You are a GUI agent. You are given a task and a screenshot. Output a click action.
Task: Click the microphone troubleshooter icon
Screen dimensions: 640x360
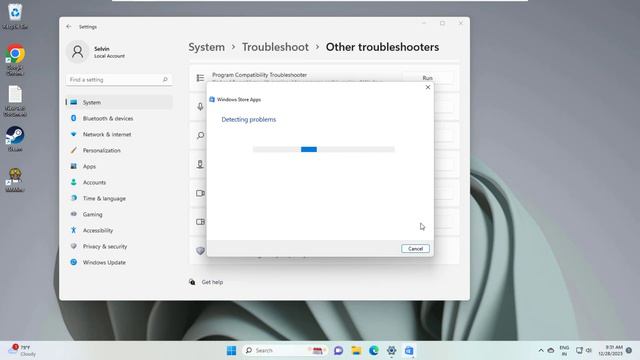click(200, 107)
